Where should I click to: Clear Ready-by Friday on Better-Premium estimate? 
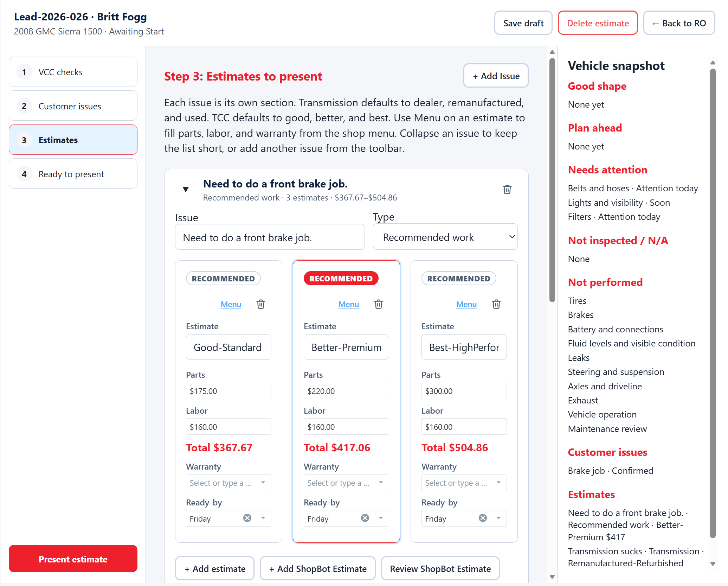tap(365, 518)
